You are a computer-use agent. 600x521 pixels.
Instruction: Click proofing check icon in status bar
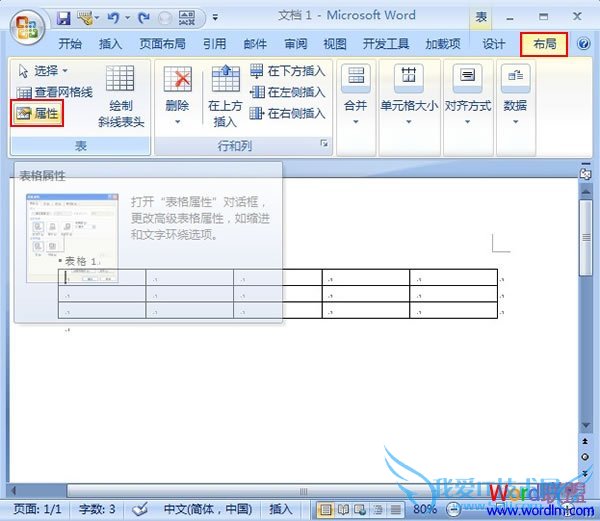click(x=140, y=509)
